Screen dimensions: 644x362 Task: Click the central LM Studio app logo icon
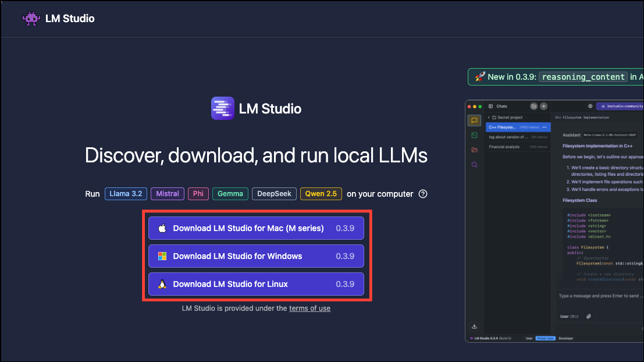point(223,108)
